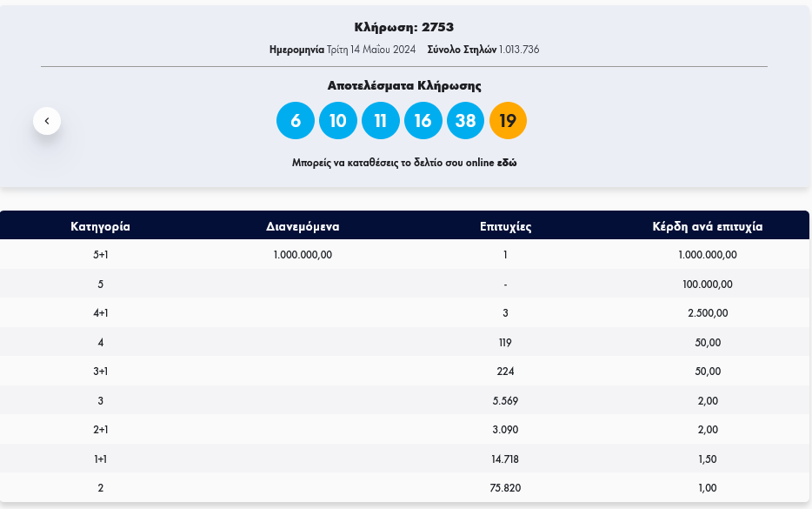Click the blue number 6 ball
This screenshot has height=509, width=812.
[296, 121]
